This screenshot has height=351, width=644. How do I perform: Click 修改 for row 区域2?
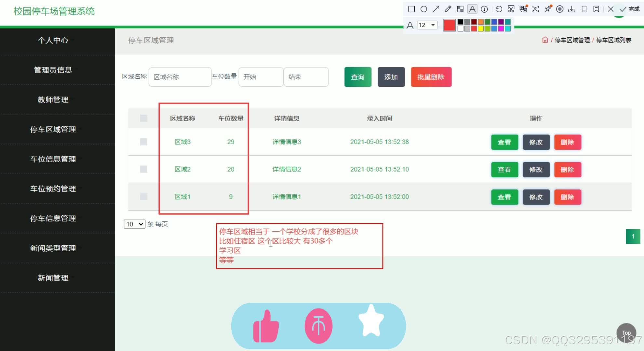click(536, 170)
